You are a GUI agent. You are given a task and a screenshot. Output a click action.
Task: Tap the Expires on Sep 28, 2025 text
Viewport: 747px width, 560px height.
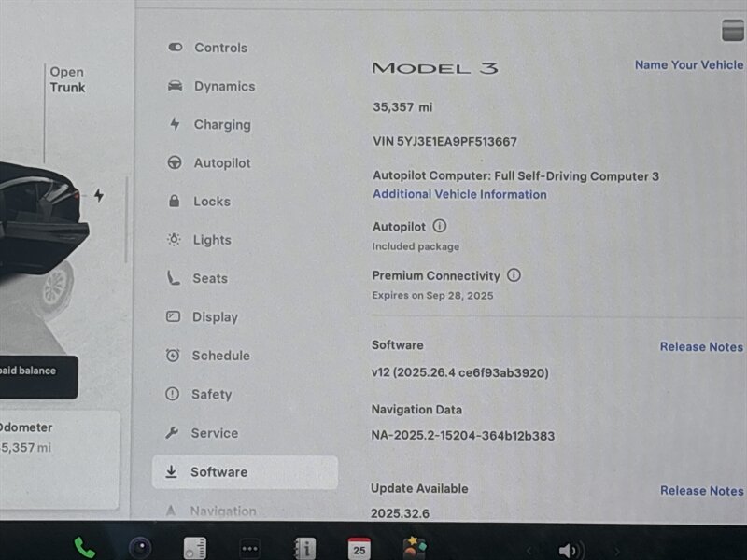[x=432, y=295]
